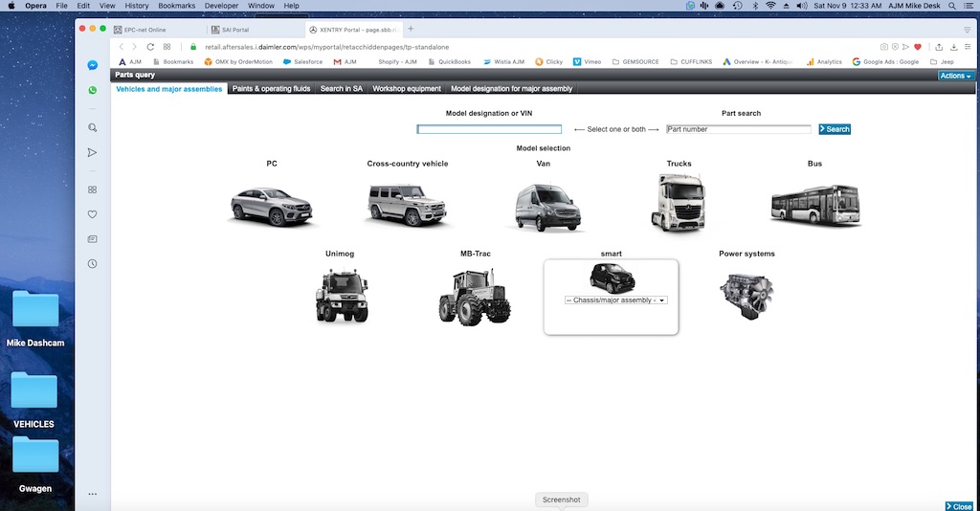Open the Unimog model category
The width and height of the screenshot is (980, 511).
(x=341, y=295)
